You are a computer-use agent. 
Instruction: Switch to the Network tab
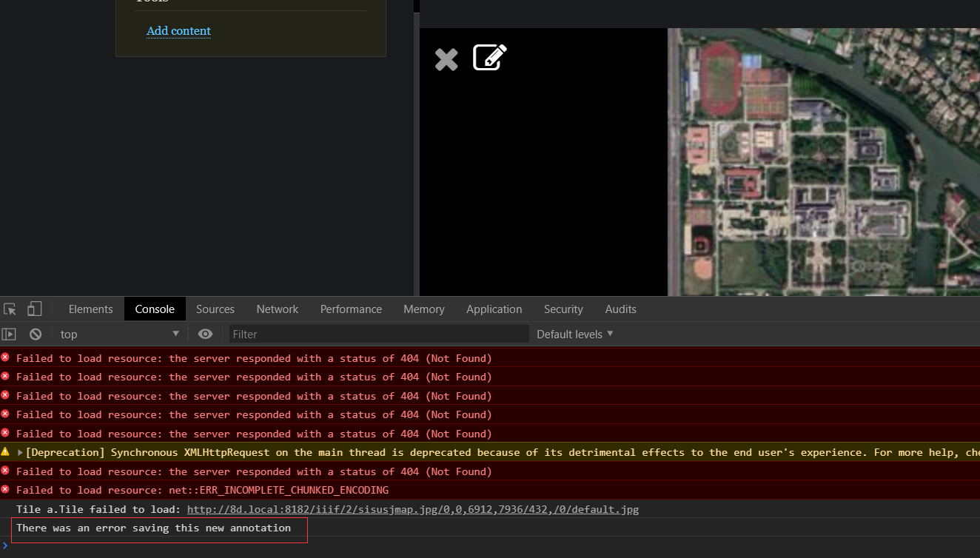point(278,309)
